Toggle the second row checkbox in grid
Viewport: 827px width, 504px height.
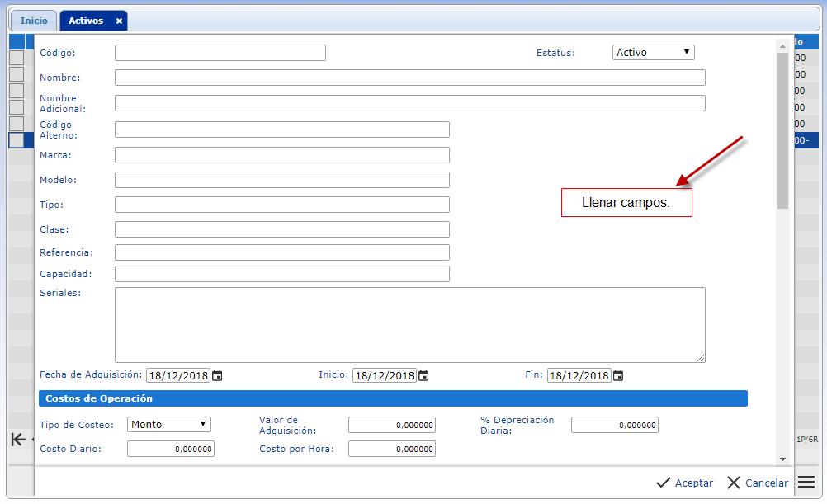[x=17, y=74]
